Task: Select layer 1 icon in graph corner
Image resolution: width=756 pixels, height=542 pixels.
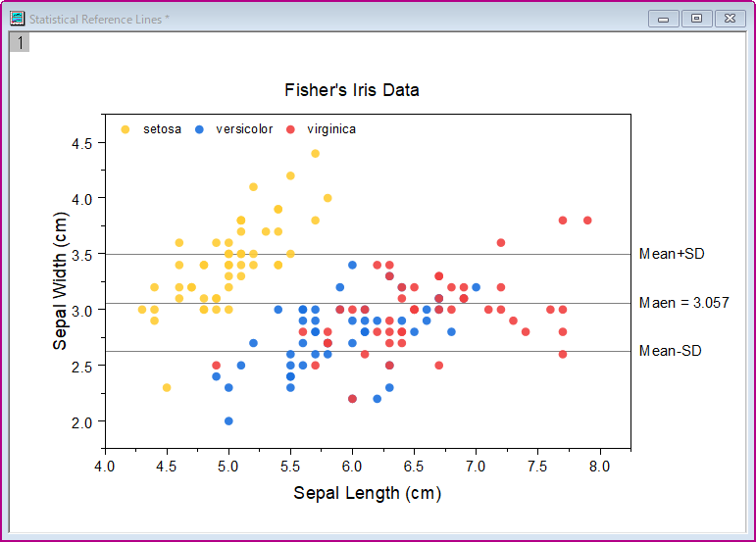Action: (x=20, y=42)
